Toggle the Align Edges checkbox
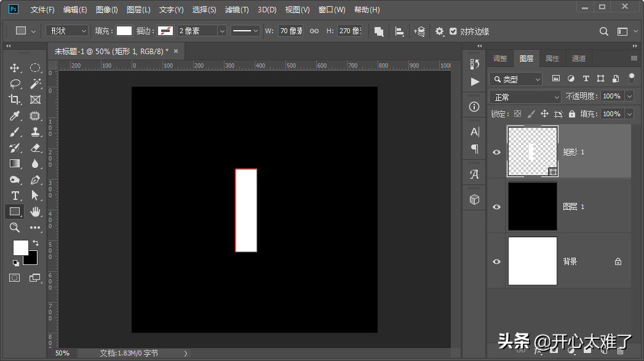This screenshot has height=361, width=644. [453, 31]
